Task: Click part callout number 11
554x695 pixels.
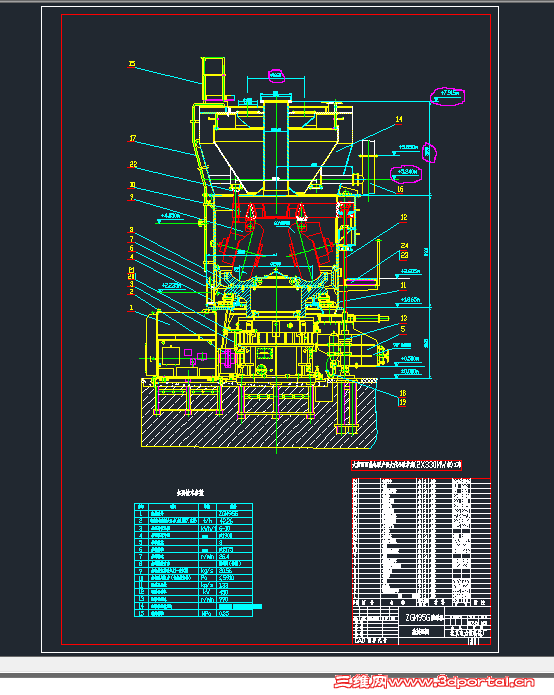Action: [x=403, y=285]
